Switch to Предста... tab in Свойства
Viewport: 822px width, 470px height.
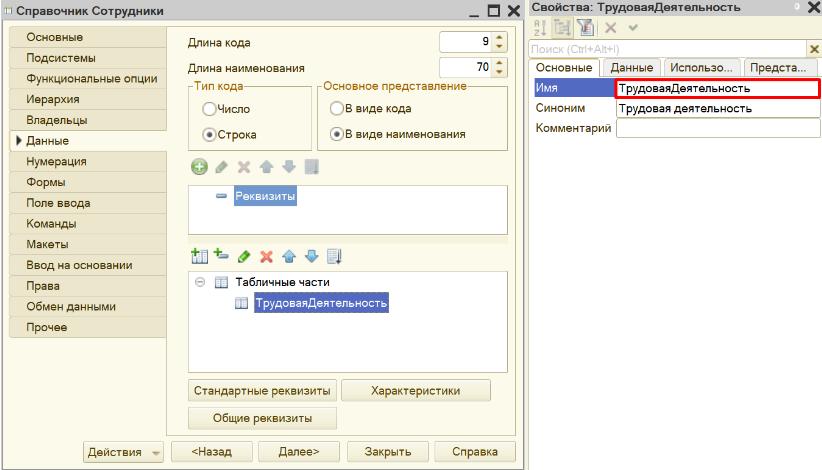pyautogui.click(x=779, y=68)
